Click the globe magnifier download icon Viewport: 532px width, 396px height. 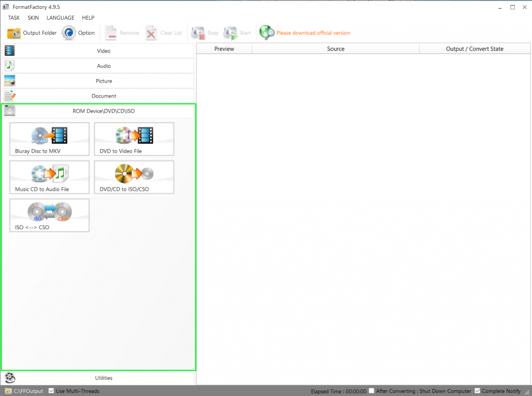(x=267, y=33)
